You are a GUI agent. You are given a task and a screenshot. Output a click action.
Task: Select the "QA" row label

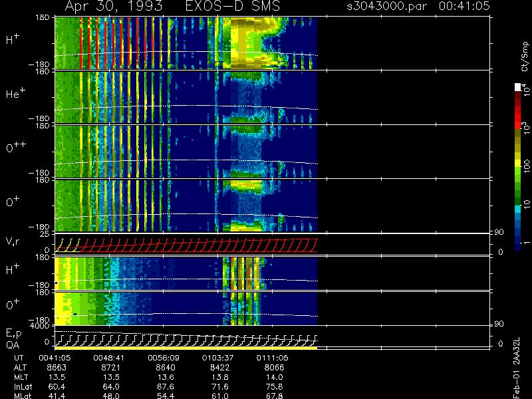[x=13, y=344]
